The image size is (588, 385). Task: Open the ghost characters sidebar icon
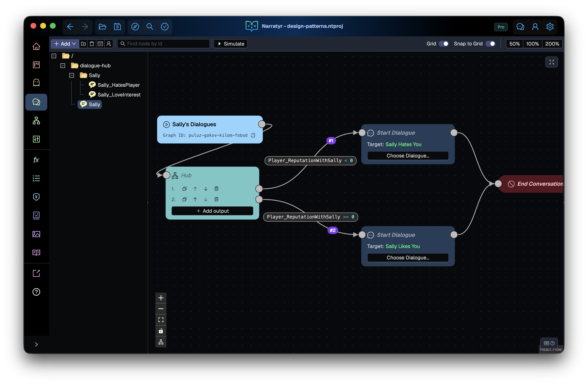click(36, 83)
